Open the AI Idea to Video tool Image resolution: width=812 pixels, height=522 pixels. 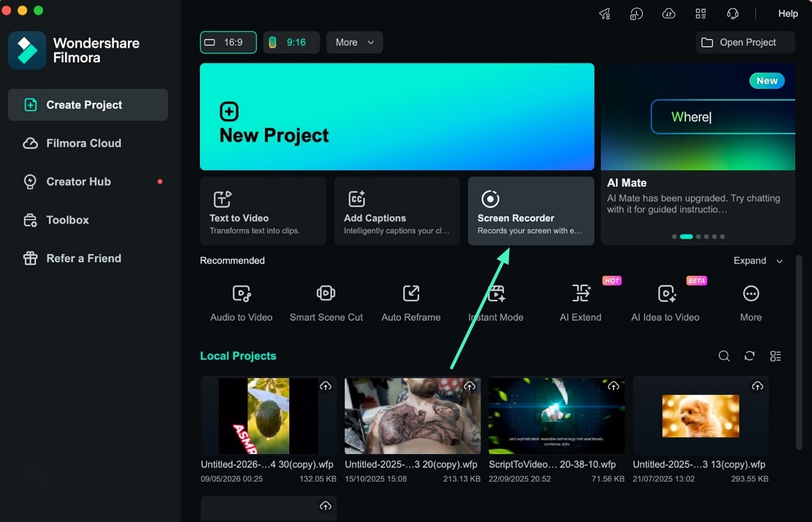click(665, 303)
